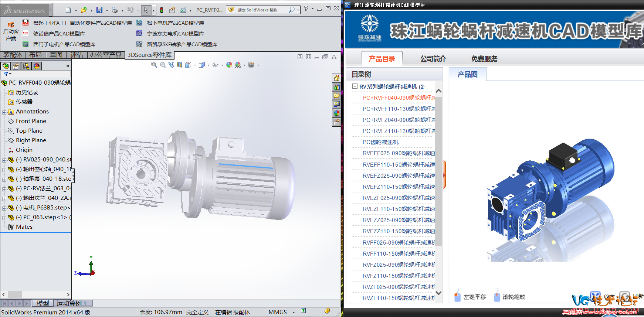The height and width of the screenshot is (317, 644).
Task: Click the Design Library icon in task pane
Action: (x=336, y=87)
